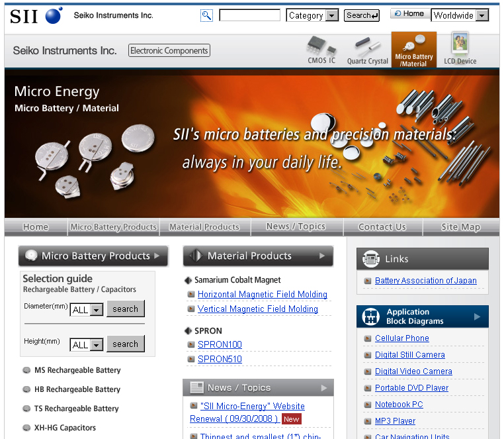
Task: Click the SII logo
Action: coord(36,15)
